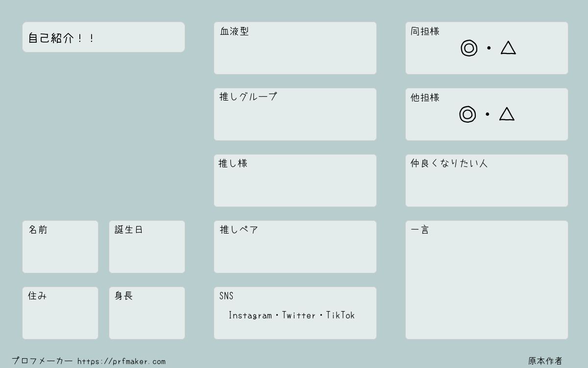This screenshot has width=588, height=368.
Task: Click the 誕生日 field box
Action: [x=147, y=247]
